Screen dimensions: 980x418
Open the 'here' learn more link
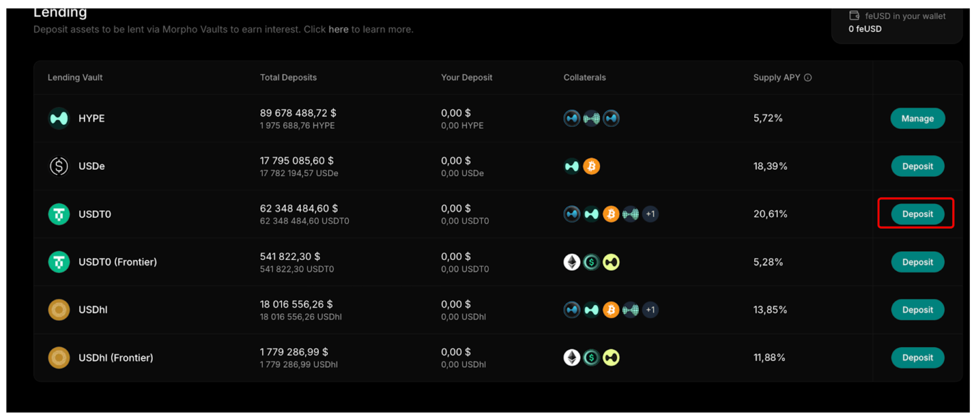tap(338, 29)
